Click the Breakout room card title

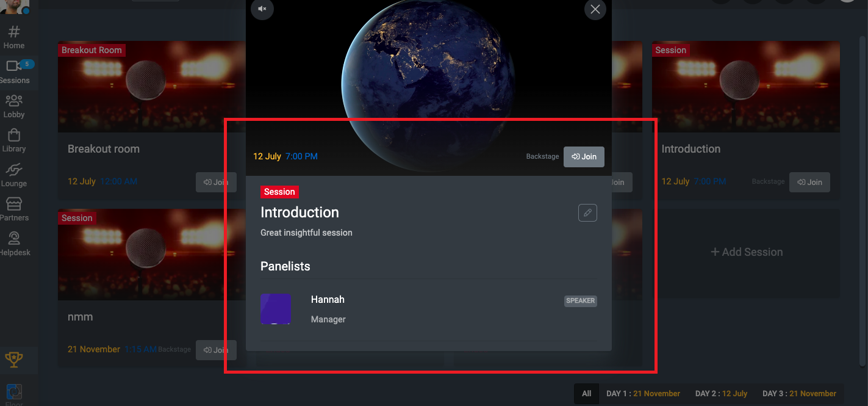click(x=104, y=149)
